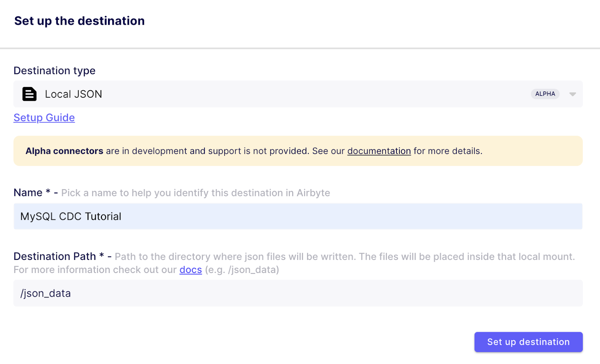600x364 pixels.
Task: Click the yellow alpha warning banner
Action: coord(525,151)
